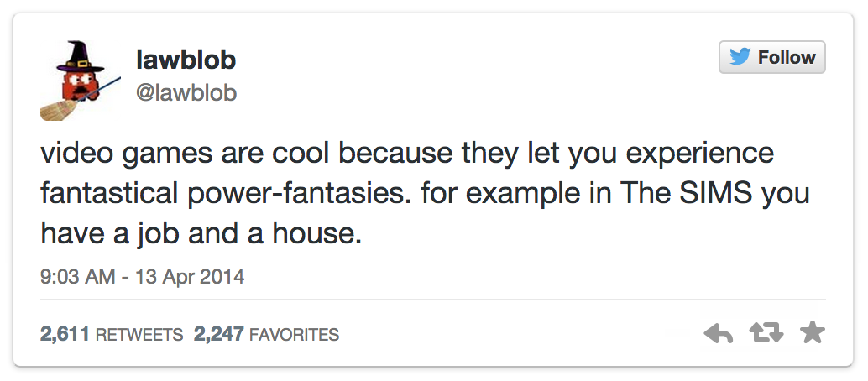Image resolution: width=868 pixels, height=381 pixels.
Task: Open the 9:03 AM tweet timestamp
Action: coord(77,276)
